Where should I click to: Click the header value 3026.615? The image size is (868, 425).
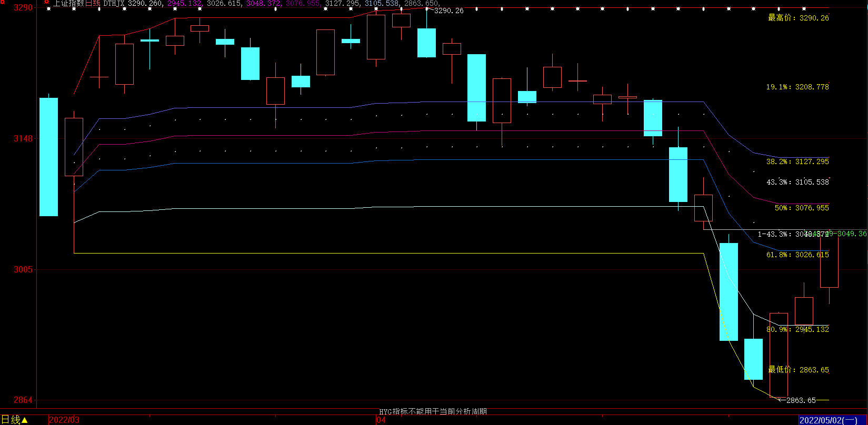click(x=225, y=3)
